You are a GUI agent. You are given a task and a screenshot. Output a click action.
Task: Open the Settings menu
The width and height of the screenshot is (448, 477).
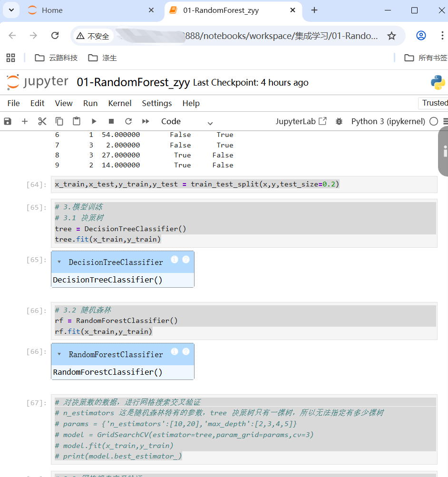click(156, 103)
